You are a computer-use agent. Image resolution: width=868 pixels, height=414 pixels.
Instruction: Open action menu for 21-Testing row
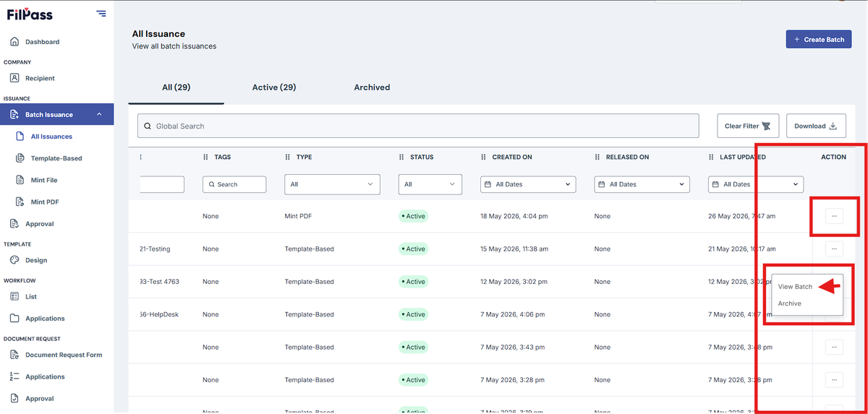(833, 249)
